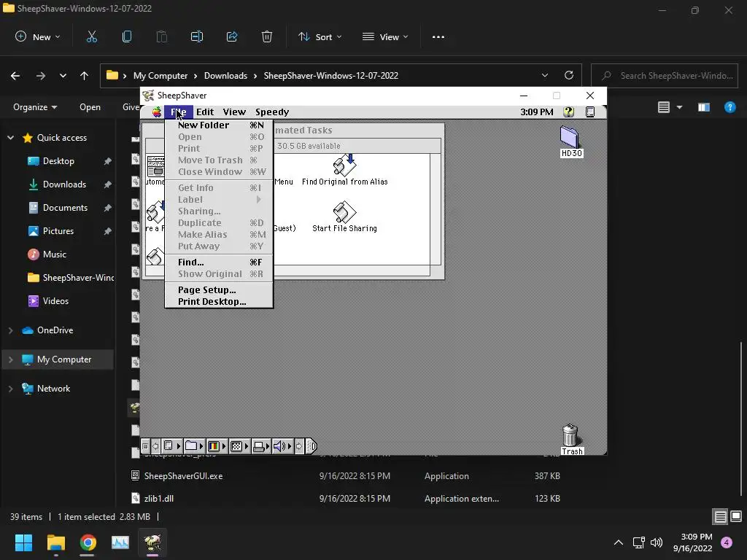Open the Mac application switcher icon

tap(589, 112)
